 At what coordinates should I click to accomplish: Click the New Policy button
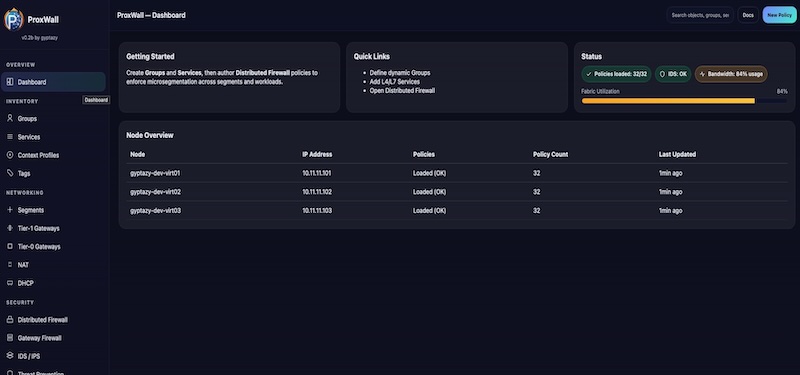click(x=779, y=15)
